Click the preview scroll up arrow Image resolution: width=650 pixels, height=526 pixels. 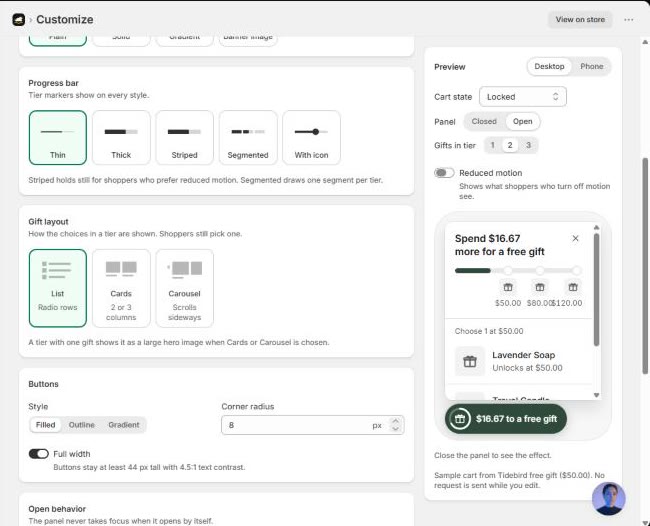coord(597,228)
